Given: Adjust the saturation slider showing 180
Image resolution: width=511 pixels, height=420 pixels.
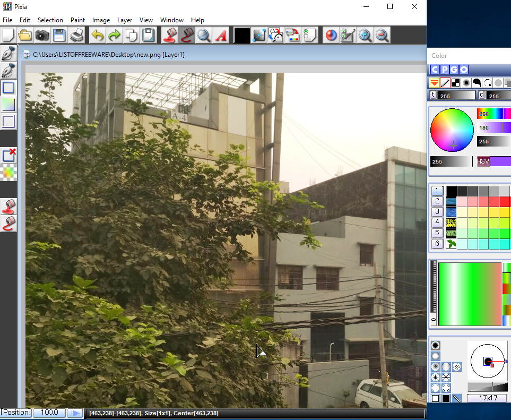Looking at the screenshot, I should click(494, 127).
